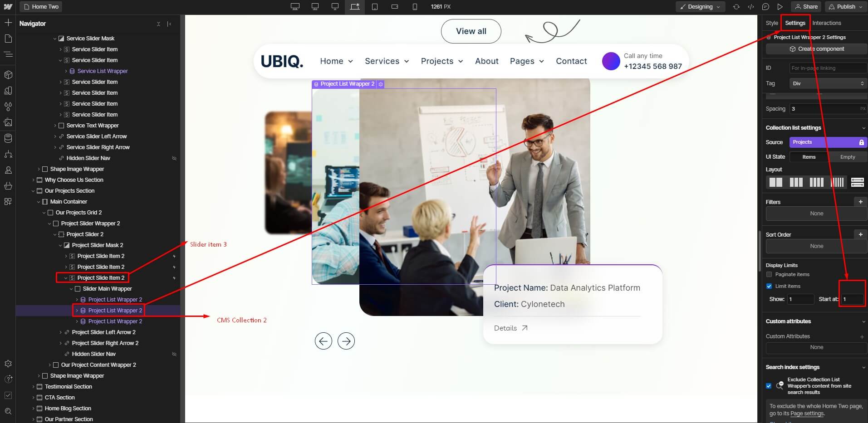Screen dimensions: 868x423
Task: Switch to the Style tab
Action: [x=771, y=23]
